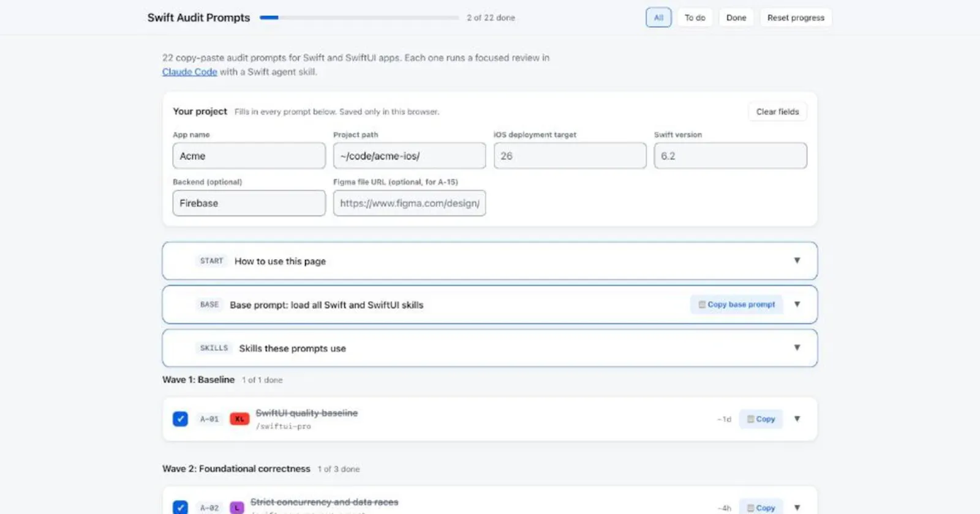
Task: Copy the A-01 SwiftUI quality baseline prompt
Action: point(761,419)
